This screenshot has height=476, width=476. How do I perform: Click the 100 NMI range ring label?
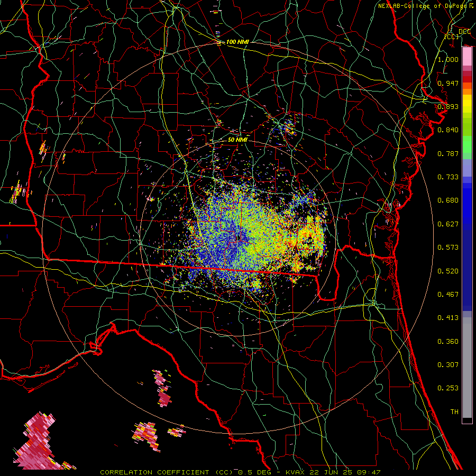click(237, 42)
